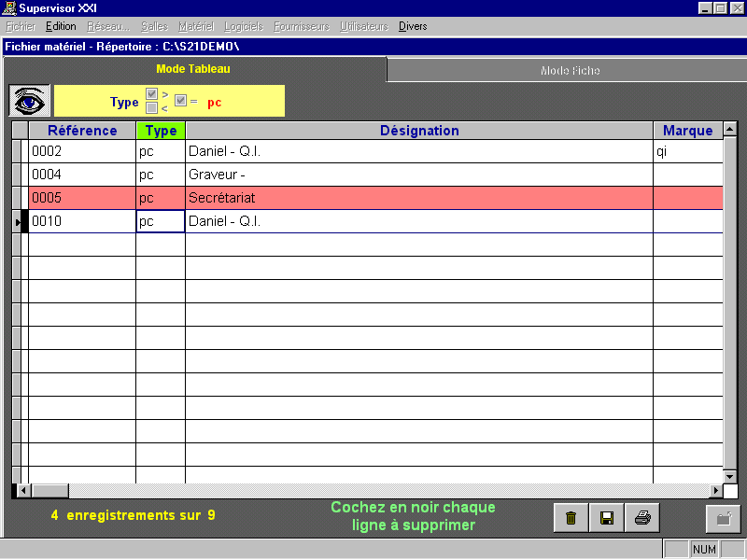Click the floppy disk save icon
Screen dimensions: 747x560
(606, 518)
